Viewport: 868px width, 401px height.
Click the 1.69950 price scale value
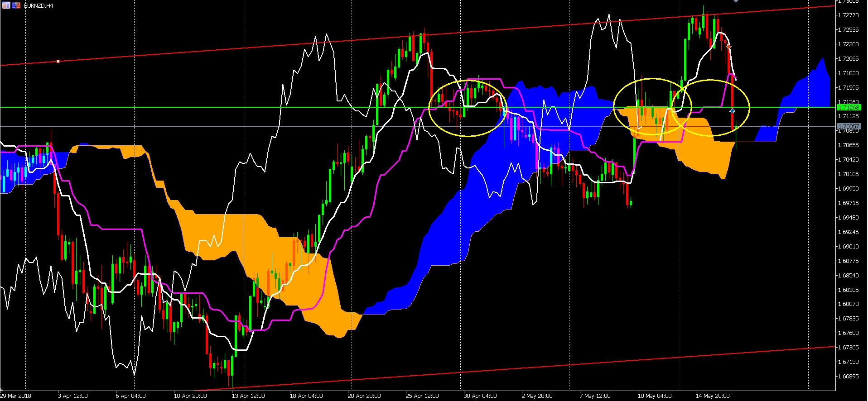tap(849, 189)
